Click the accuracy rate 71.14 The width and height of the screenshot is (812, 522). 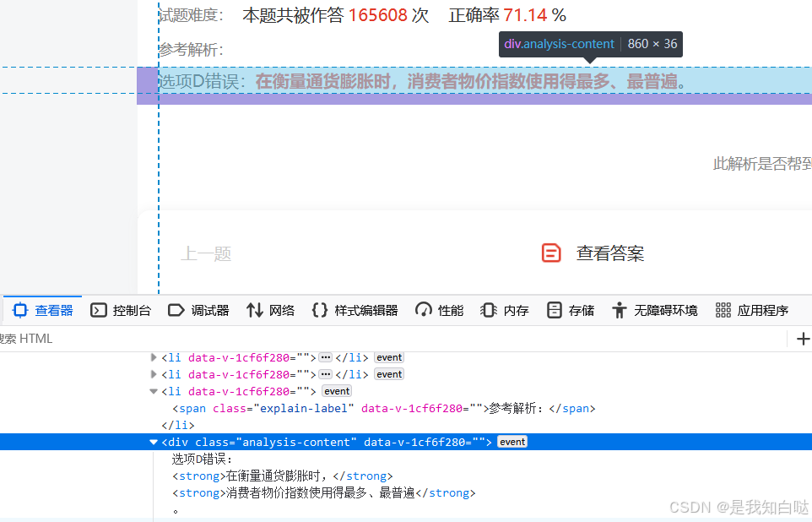coord(524,15)
